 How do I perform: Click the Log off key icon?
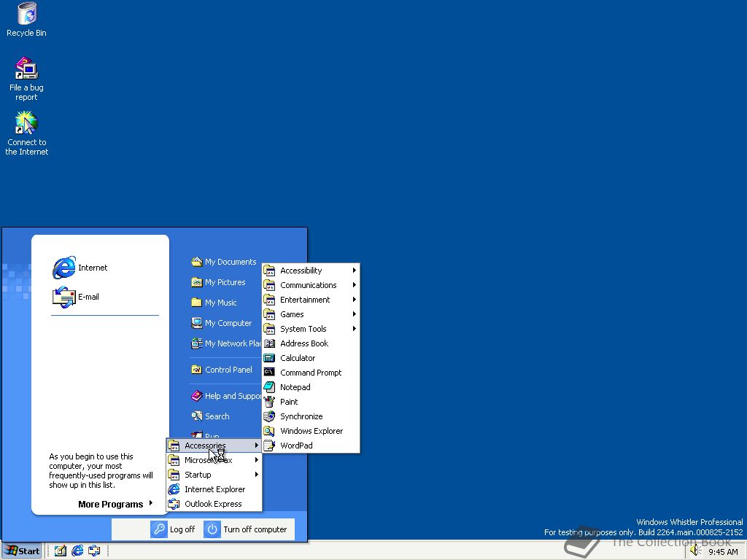[158, 529]
